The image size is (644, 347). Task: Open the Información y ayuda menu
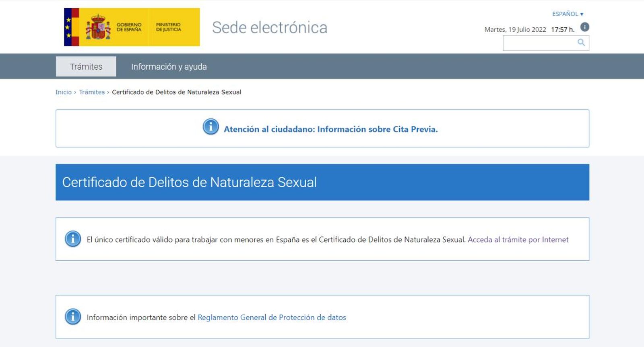(x=169, y=66)
